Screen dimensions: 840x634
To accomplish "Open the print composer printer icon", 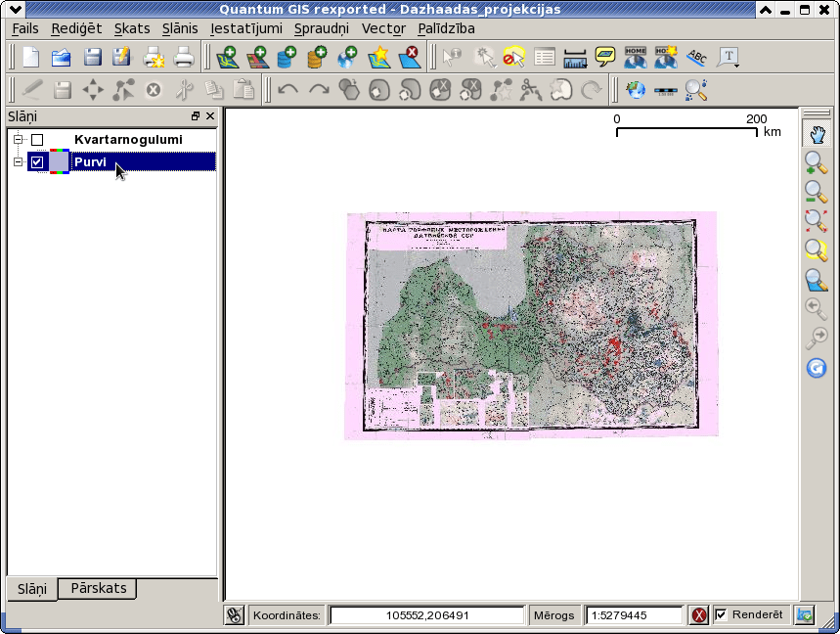I will tap(184, 57).
